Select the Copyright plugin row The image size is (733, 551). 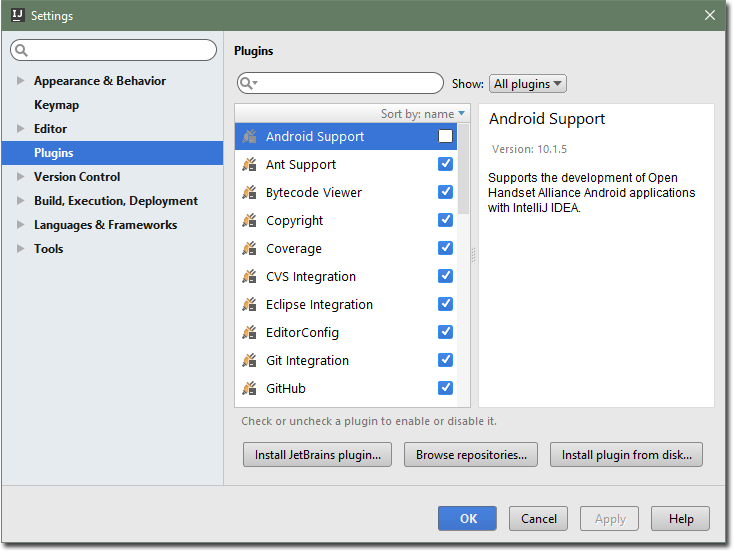pyautogui.click(x=346, y=221)
